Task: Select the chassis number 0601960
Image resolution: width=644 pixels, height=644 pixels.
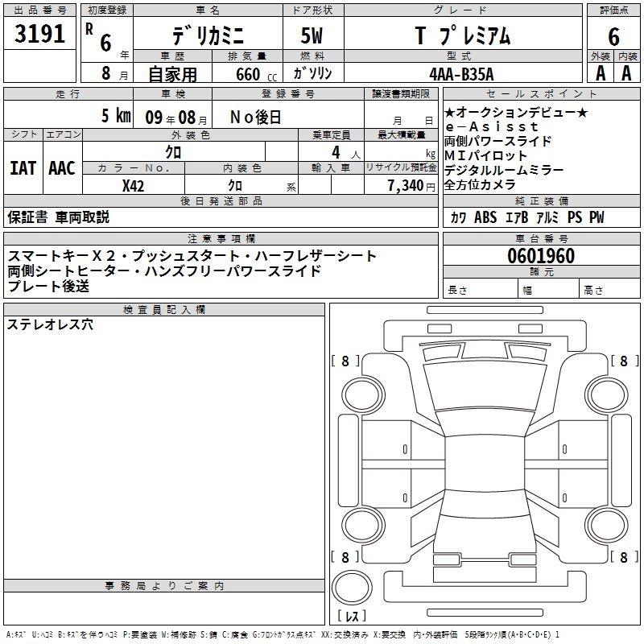Action: 541,256
